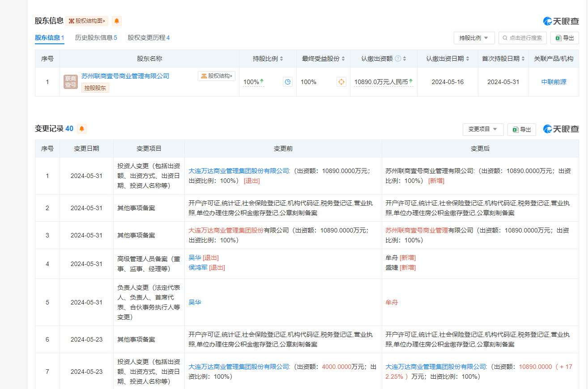Click the 2024-05-16 认缴出资日期 cell
The image size is (588, 389).
447,82
